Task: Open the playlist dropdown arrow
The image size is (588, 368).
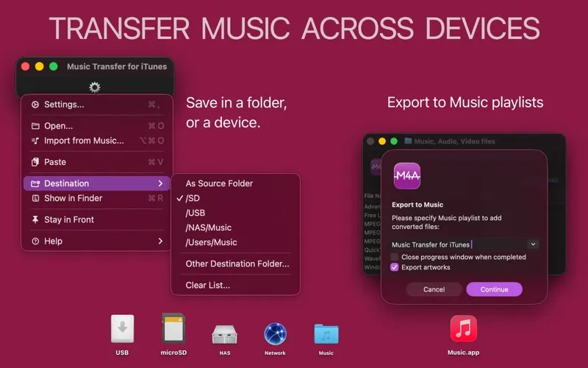Action: [533, 244]
